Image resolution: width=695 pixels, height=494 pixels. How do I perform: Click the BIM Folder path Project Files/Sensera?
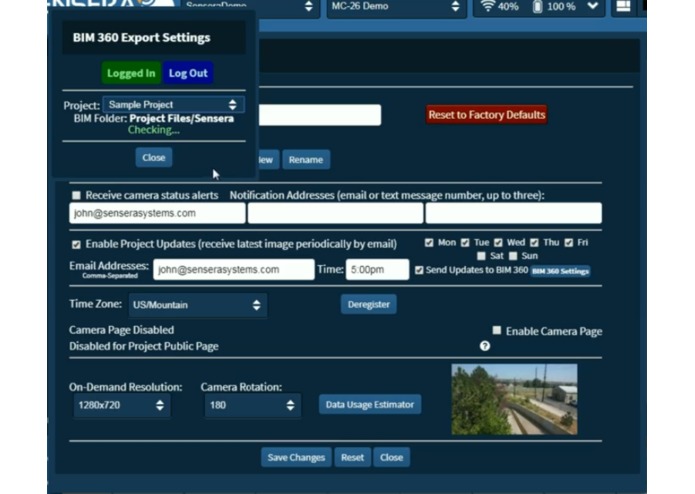182,119
